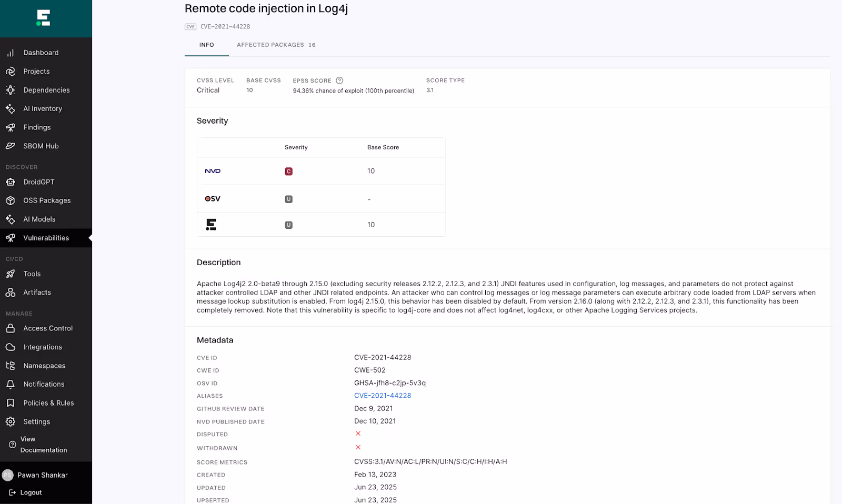The height and width of the screenshot is (504, 842).
Task: Click the Endor logo in the severity table
Action: tap(211, 225)
